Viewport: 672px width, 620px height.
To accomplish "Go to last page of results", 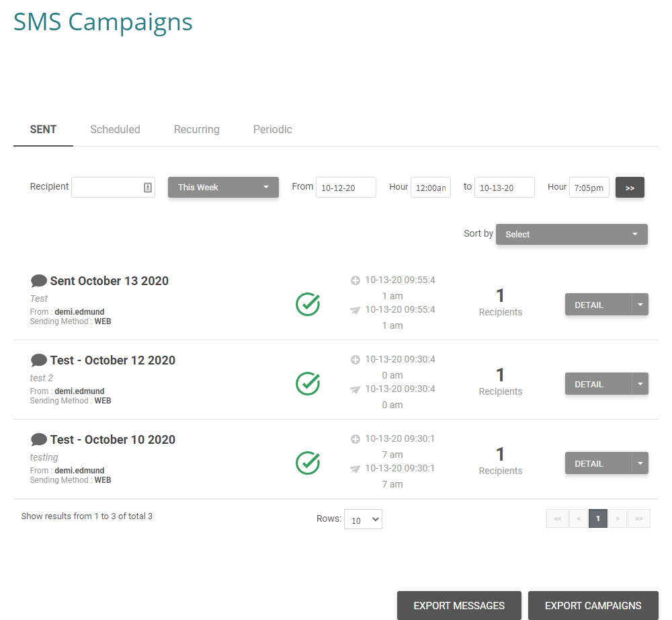I will (x=639, y=519).
